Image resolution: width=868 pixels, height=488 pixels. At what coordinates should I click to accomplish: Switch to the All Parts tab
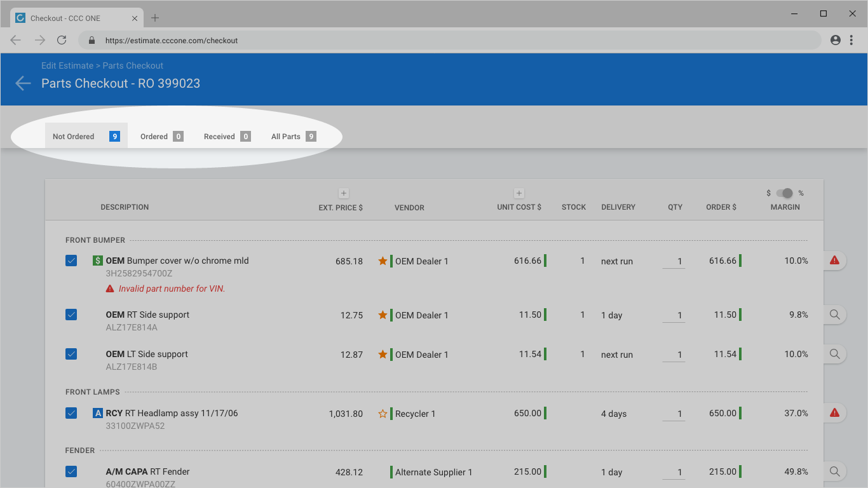click(294, 136)
